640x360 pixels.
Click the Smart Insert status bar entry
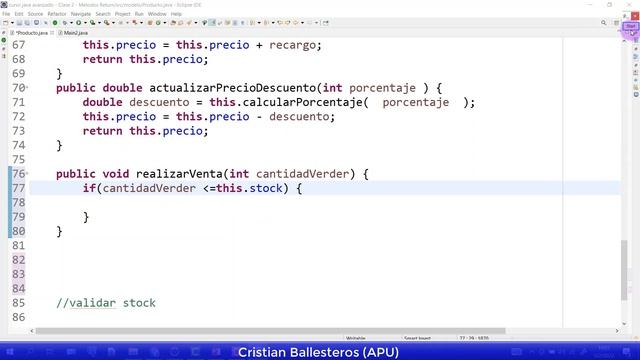[x=417, y=338]
